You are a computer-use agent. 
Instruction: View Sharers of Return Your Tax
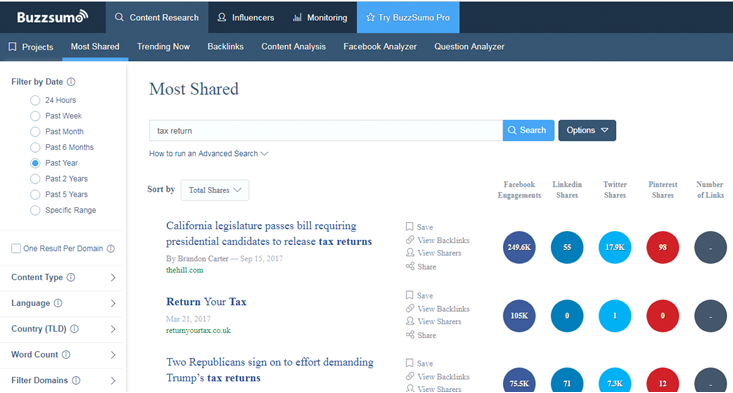coord(433,321)
